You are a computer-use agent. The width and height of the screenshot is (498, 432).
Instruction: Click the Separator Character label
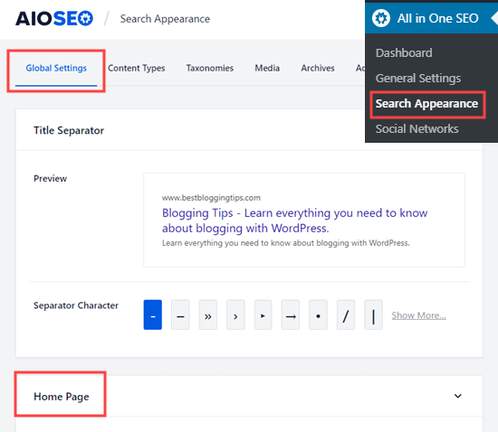click(76, 306)
